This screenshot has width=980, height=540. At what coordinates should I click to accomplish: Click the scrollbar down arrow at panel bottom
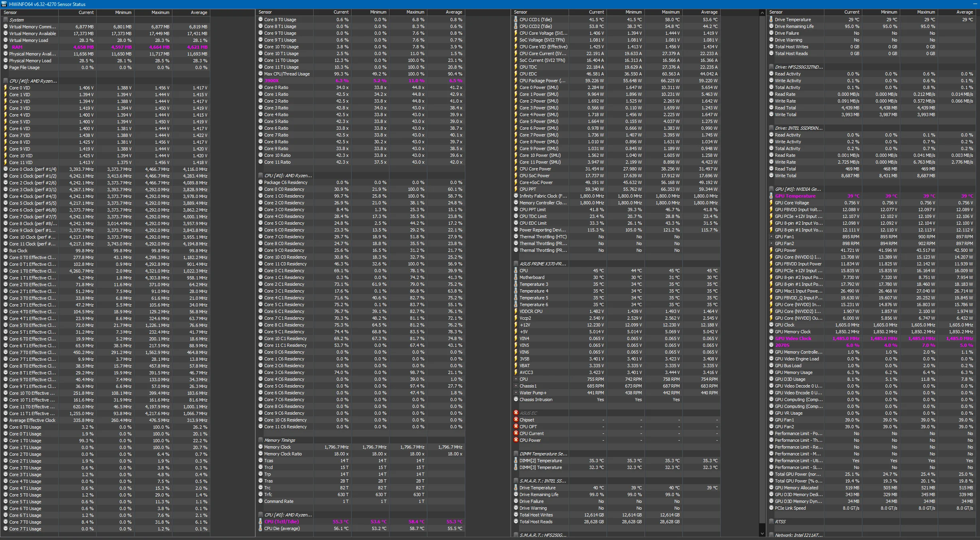coord(762,534)
